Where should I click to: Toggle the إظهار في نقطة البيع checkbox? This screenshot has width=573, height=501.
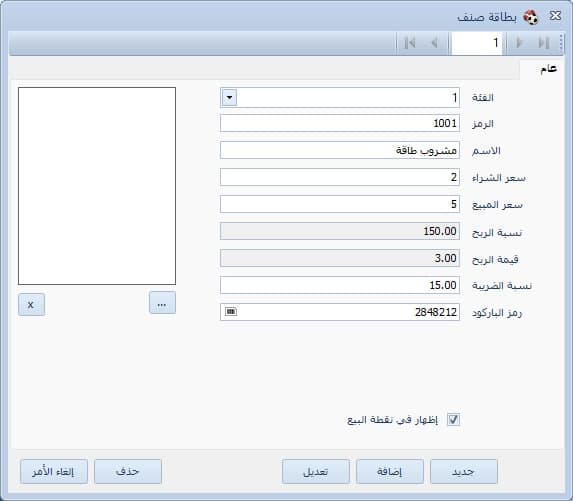(x=454, y=420)
